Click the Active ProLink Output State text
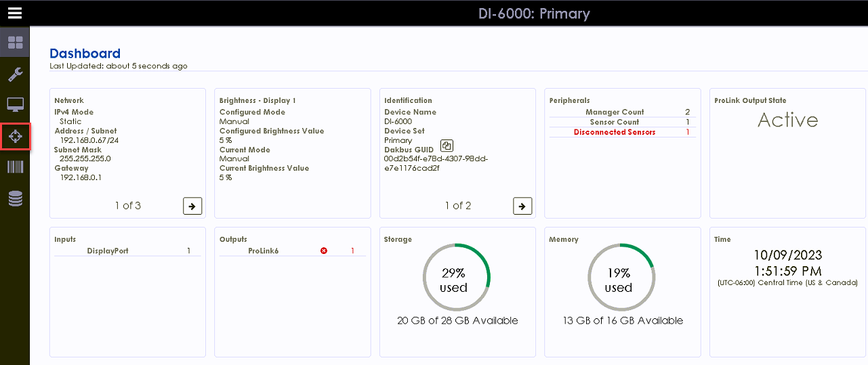The width and height of the screenshot is (868, 365). pyautogui.click(x=787, y=121)
